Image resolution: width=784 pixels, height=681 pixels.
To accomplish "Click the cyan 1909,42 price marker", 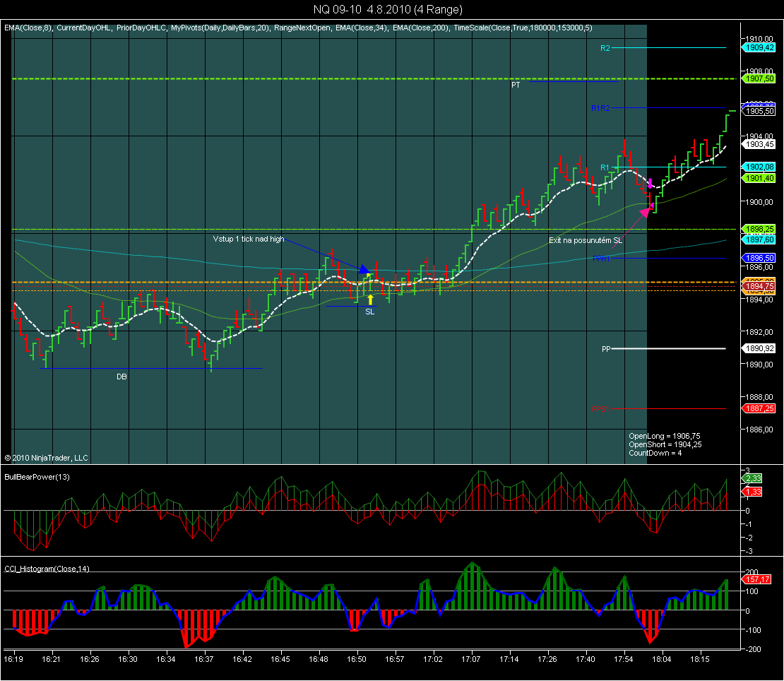I will point(759,47).
